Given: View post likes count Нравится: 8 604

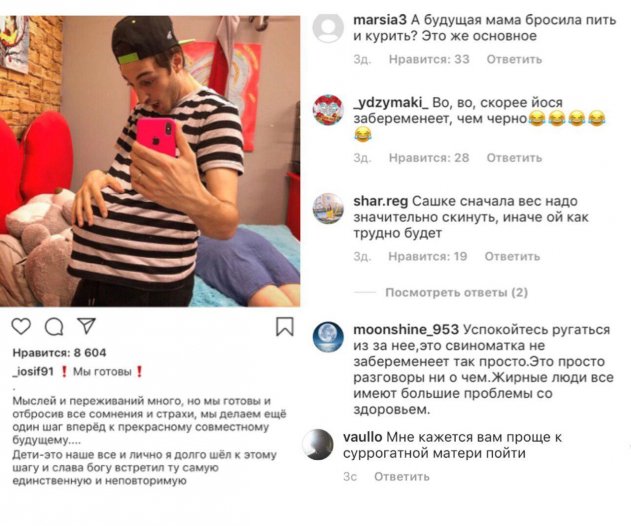Looking at the screenshot, I should pos(59,353).
